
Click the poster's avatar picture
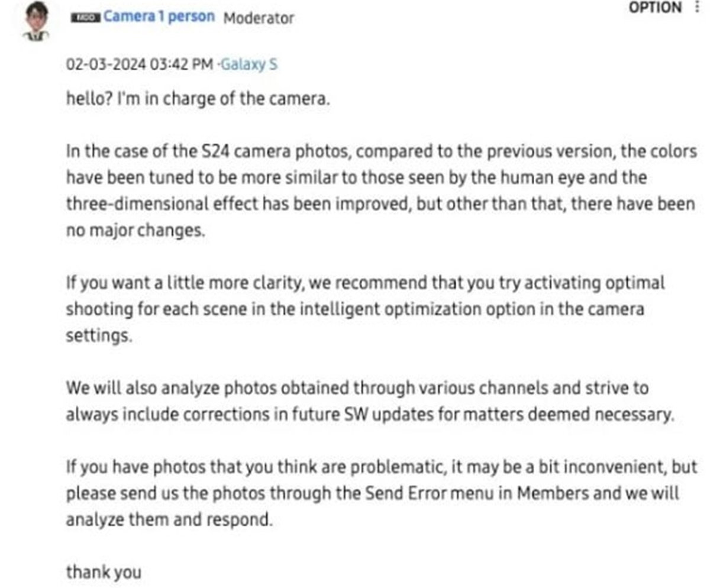pyautogui.click(x=36, y=21)
